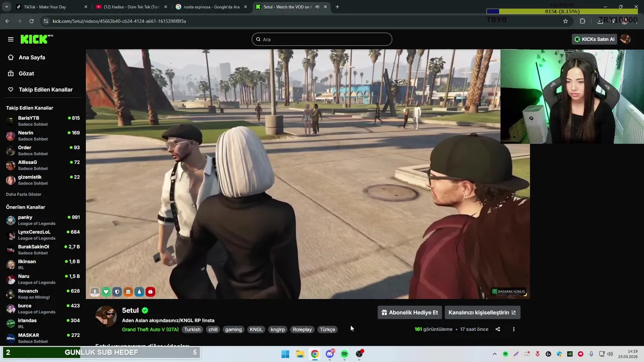The image size is (644, 362).
Task: Click the share icon below the video
Action: [498, 329]
